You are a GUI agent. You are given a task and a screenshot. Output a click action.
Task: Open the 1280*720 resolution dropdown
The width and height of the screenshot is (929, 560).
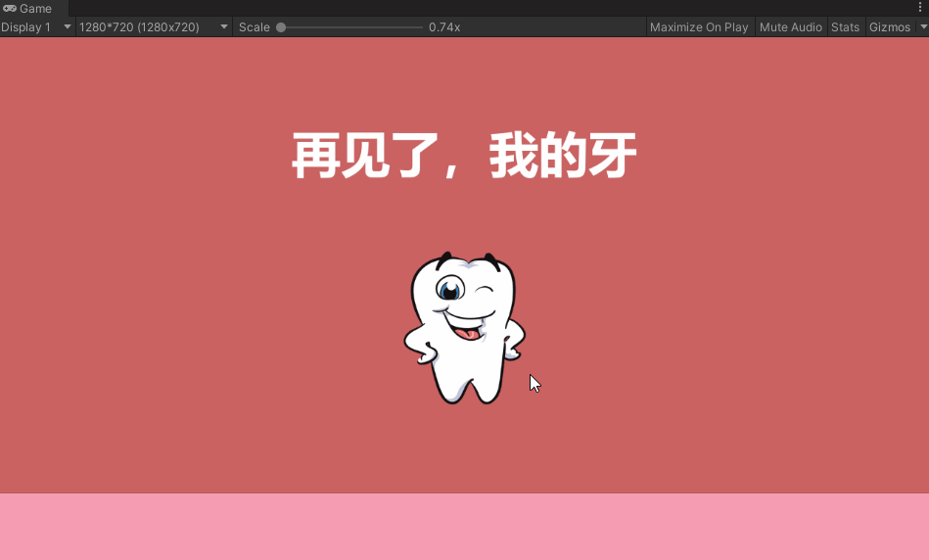tap(154, 27)
